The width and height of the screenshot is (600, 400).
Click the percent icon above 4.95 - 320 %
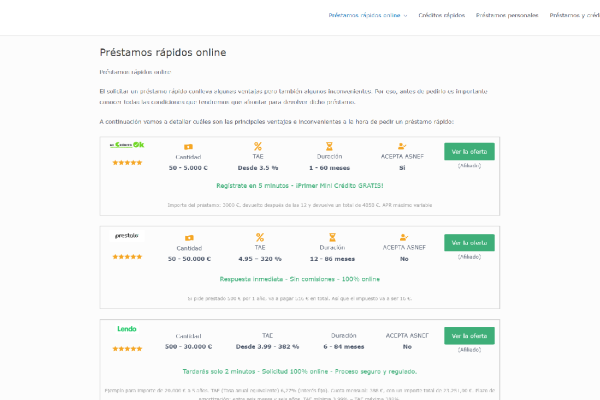(x=260, y=237)
